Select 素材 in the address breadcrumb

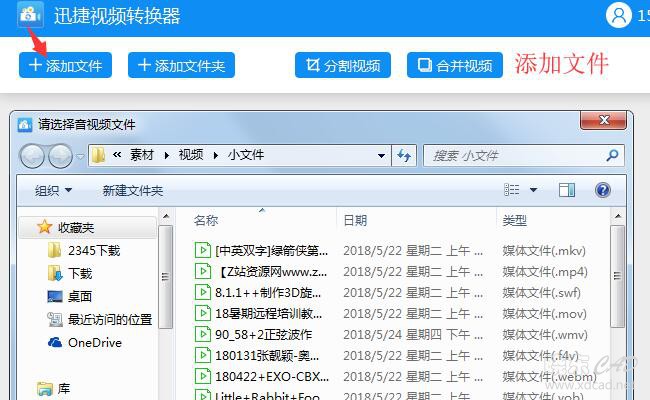coord(142,155)
